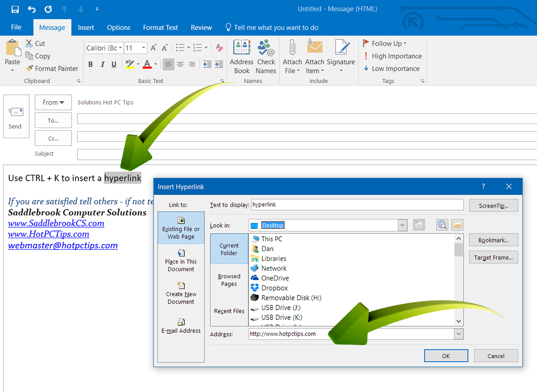This screenshot has width=537, height=392.
Task: Toggle Low Importance for the message
Action: point(392,68)
